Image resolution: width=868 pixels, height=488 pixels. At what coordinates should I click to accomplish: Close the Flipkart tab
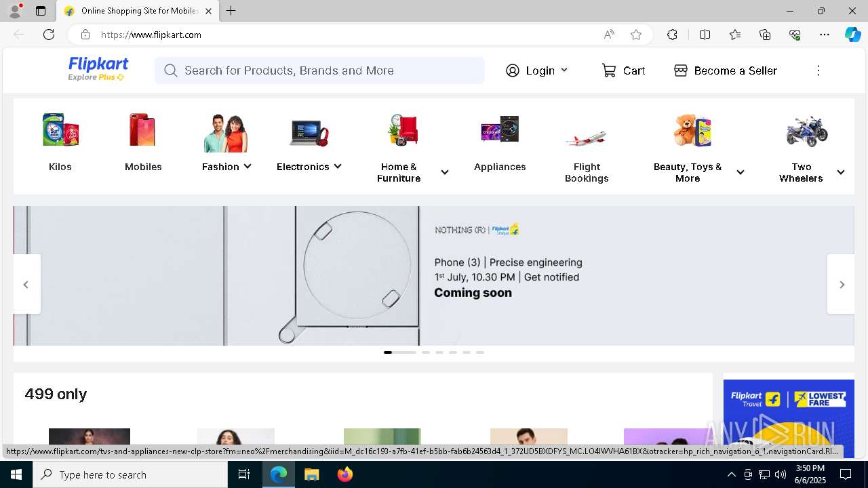pyautogui.click(x=208, y=11)
